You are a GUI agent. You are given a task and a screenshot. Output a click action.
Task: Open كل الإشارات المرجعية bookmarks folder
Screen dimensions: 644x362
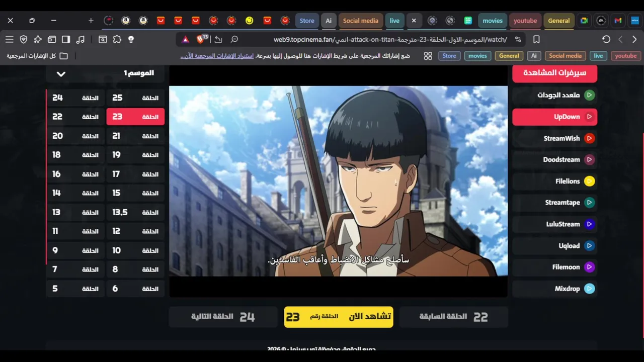[x=37, y=56]
